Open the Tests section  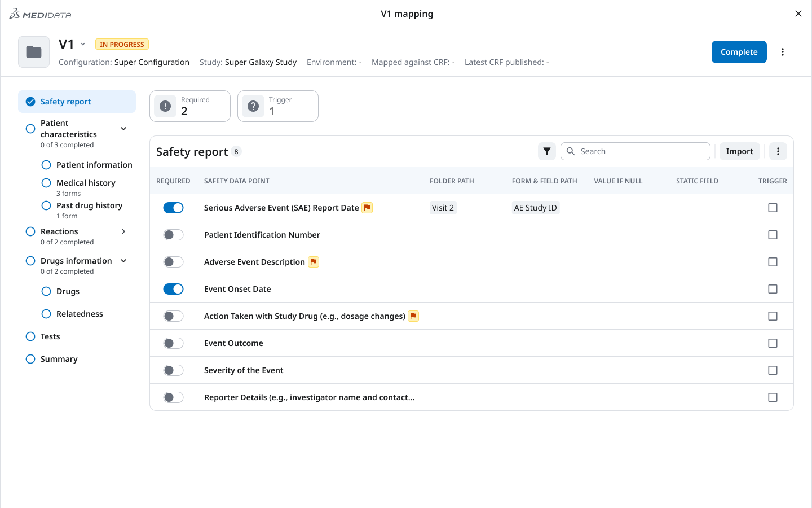pos(50,336)
